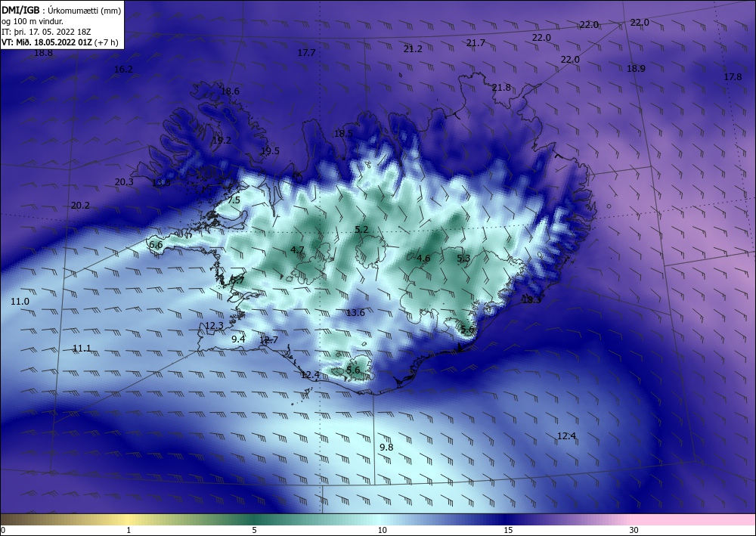Select the "VT: Mið. 18.05.2022 01Z (+7 h)" line
Screen dimensions: 756x536
tap(60, 42)
